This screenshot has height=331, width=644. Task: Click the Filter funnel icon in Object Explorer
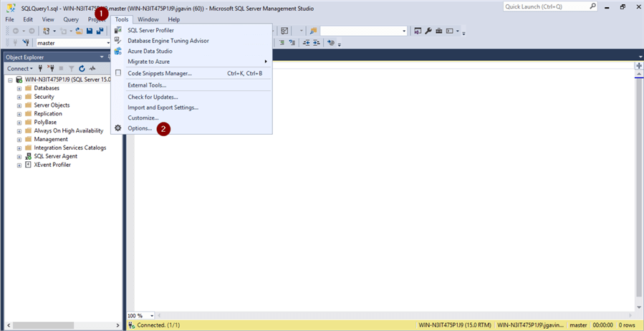[72, 68]
